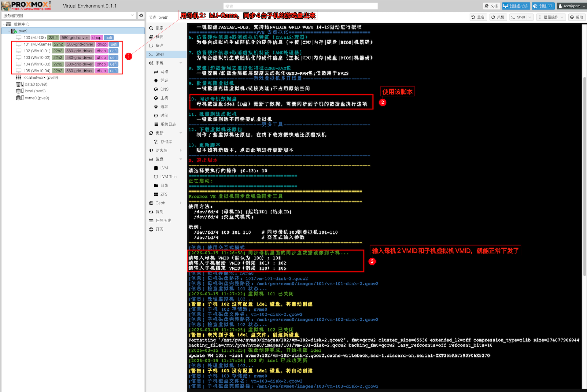
Task: Select VM 103 (Win10-02) in tree
Action: [37, 57]
